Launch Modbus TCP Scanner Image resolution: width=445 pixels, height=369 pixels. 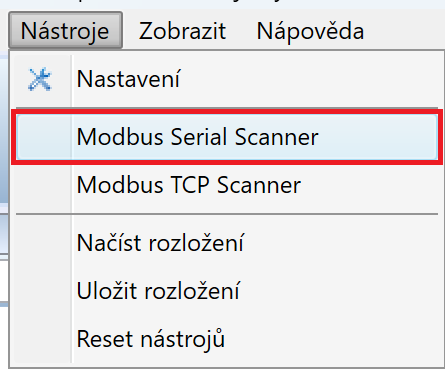pyautogui.click(x=227, y=185)
